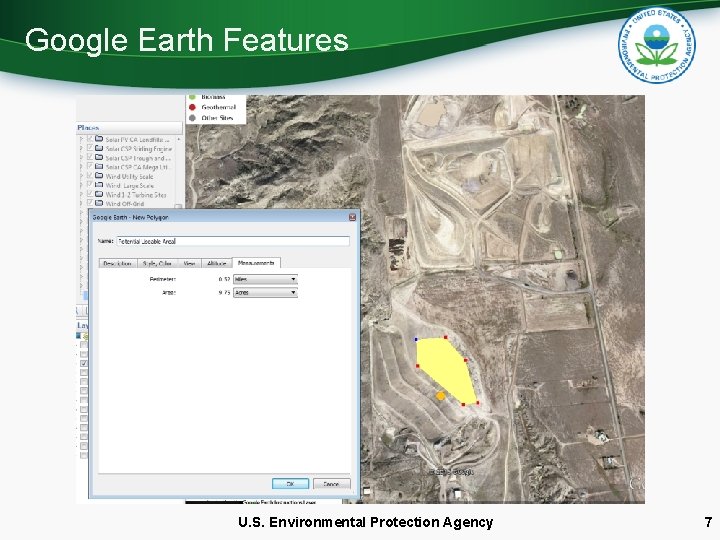
Task: Open the Perimeter units dropdown showing Miles
Action: click(265, 279)
